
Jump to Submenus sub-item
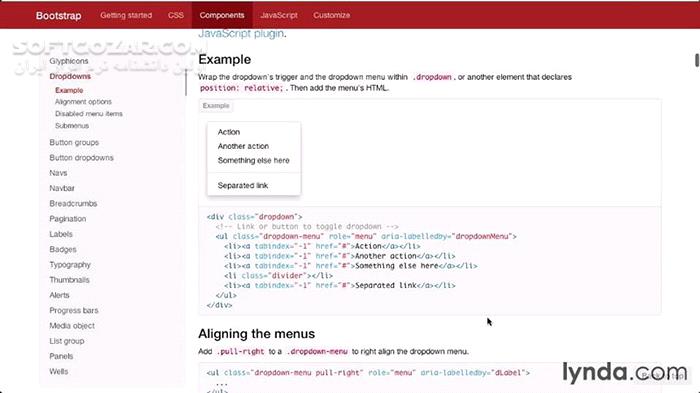click(72, 126)
